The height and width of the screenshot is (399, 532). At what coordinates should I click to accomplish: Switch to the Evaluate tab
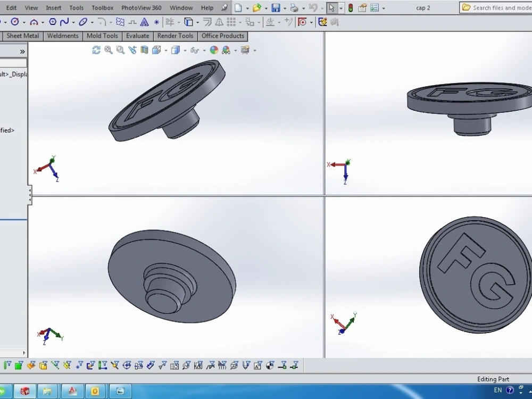click(x=137, y=36)
